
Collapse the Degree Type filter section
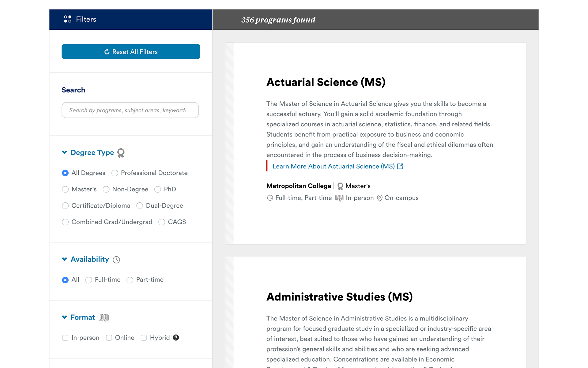click(64, 152)
